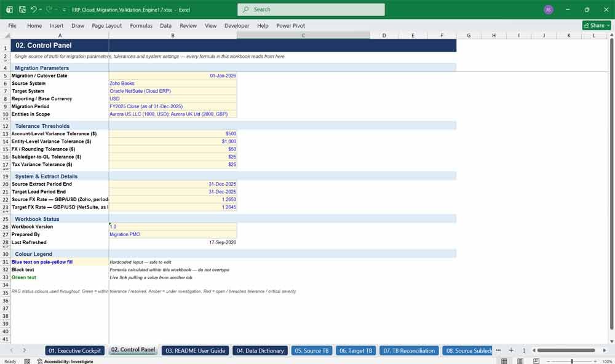Viewport: 615px width, 364px height.
Task: Click the macro recording status bar icon
Action: (27, 362)
